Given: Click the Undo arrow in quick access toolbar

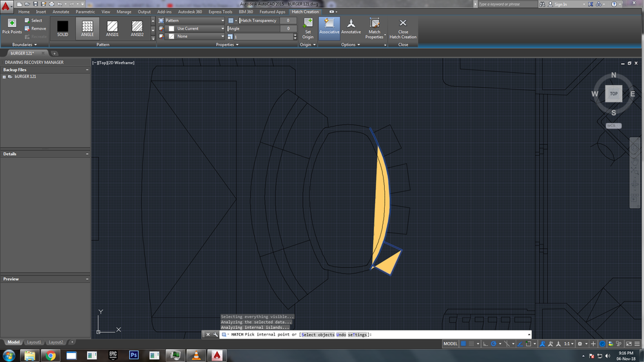Looking at the screenshot, I should (59, 4).
